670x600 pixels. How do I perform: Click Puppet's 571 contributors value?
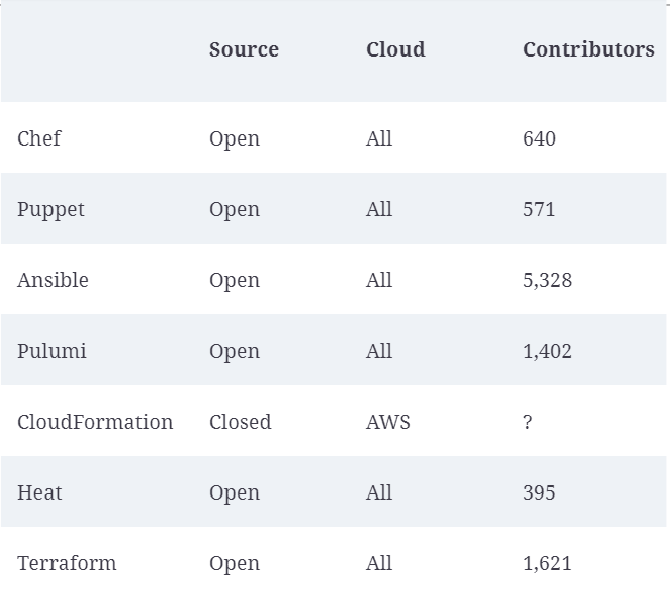[x=539, y=210]
